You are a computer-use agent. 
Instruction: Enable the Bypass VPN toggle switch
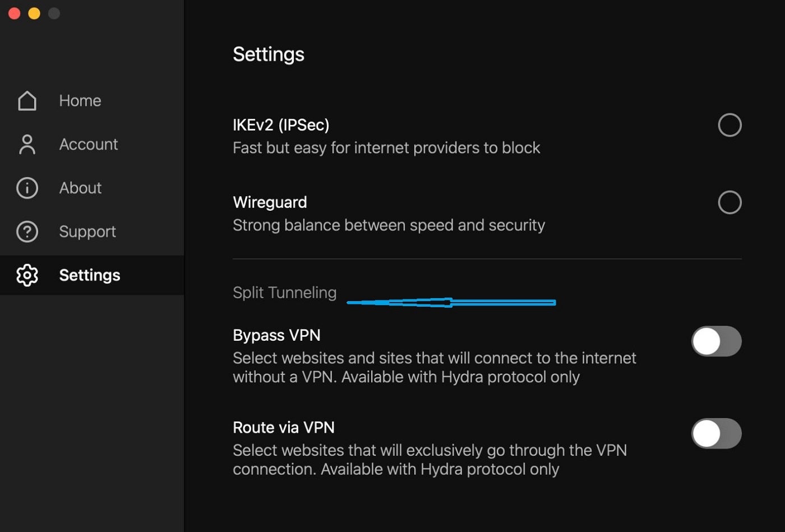pos(716,341)
